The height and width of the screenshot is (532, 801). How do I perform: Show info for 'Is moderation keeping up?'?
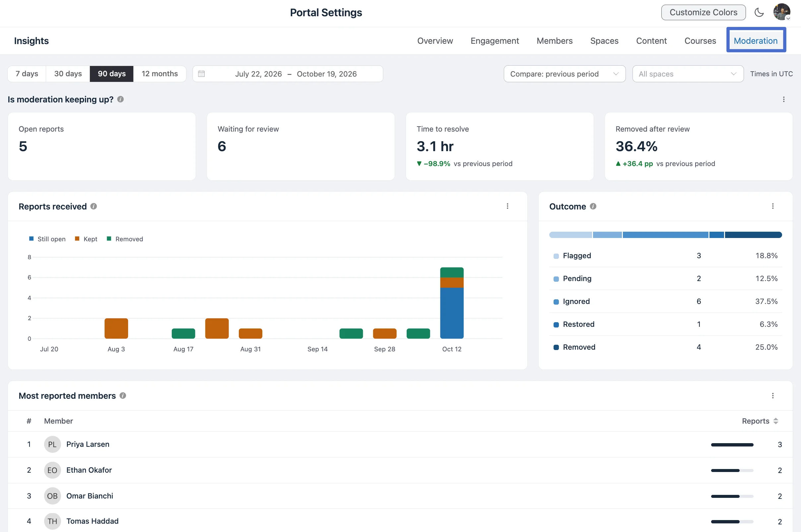coord(120,99)
